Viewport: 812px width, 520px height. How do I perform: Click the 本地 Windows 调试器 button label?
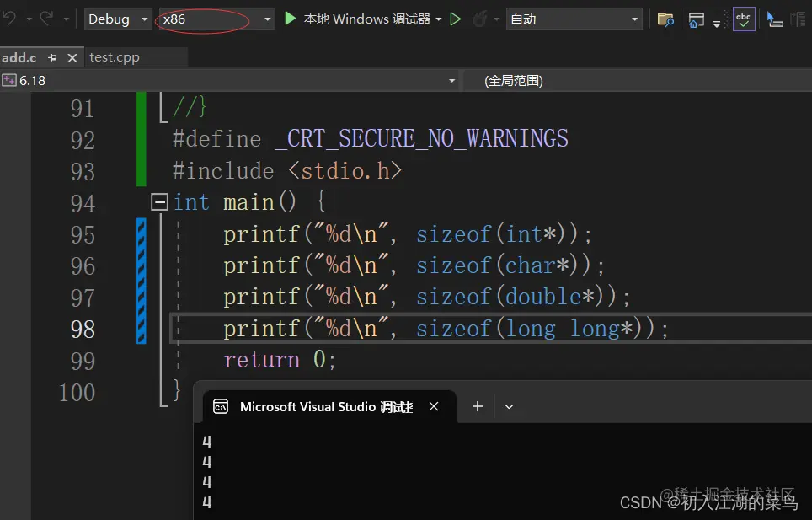coord(366,19)
